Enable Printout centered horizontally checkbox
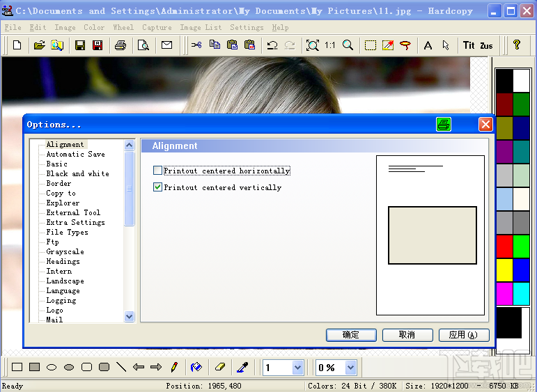The height and width of the screenshot is (392, 537). [x=158, y=171]
